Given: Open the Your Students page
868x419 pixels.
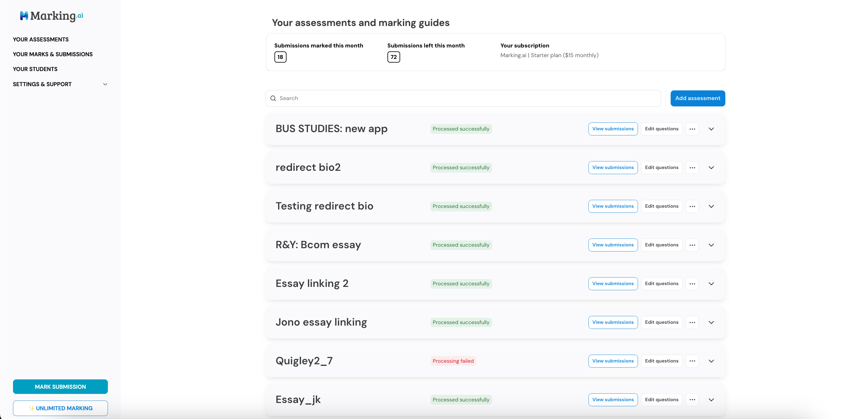Looking at the screenshot, I should [x=35, y=69].
